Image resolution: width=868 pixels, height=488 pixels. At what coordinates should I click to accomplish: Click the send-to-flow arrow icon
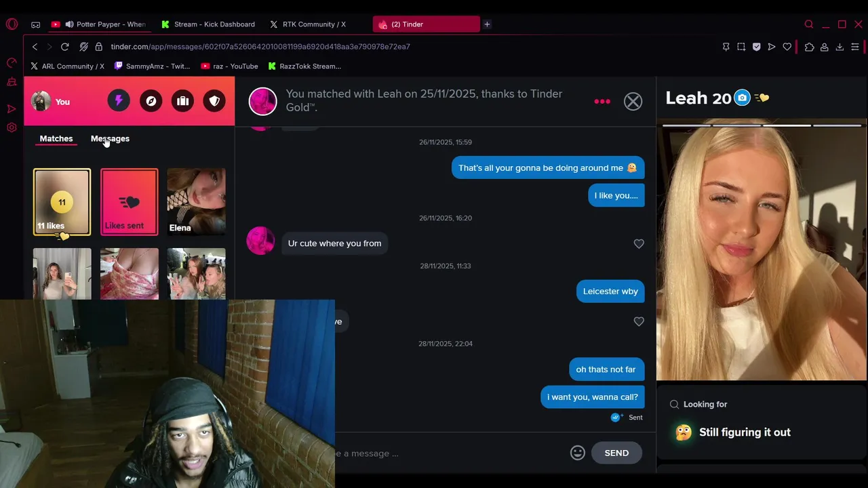pyautogui.click(x=772, y=47)
